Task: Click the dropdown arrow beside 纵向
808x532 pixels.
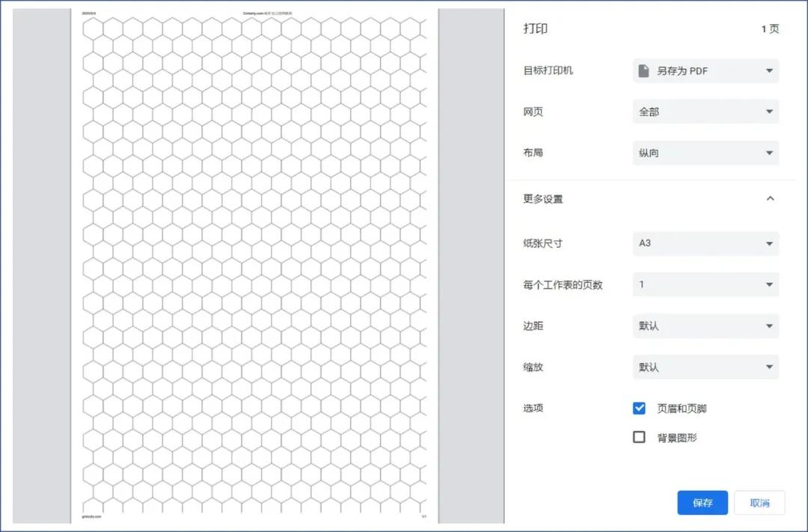Action: (x=769, y=153)
